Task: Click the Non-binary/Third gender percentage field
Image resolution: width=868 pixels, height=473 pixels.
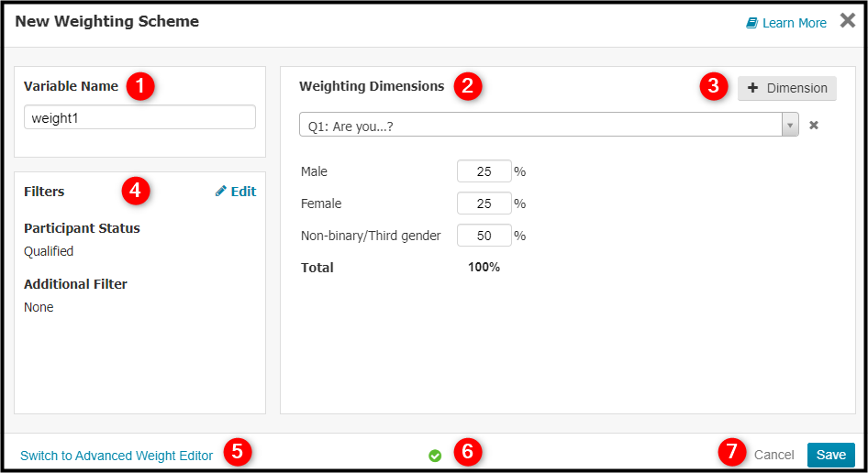Action: click(484, 235)
